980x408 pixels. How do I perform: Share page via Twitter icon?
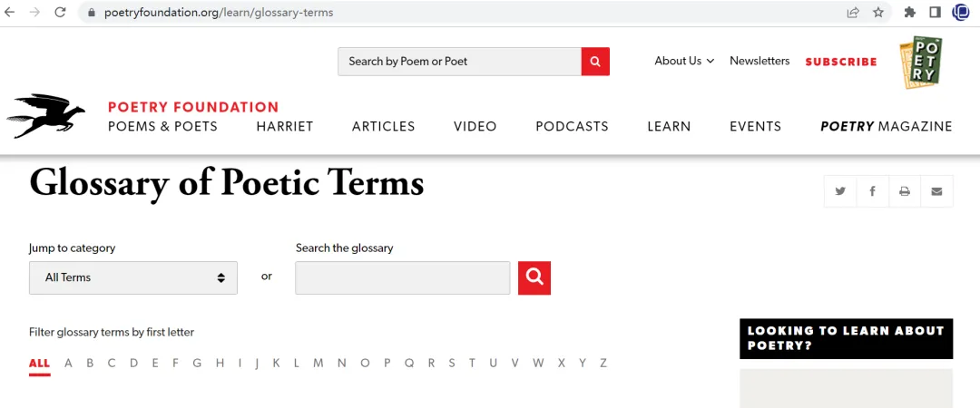(x=840, y=191)
